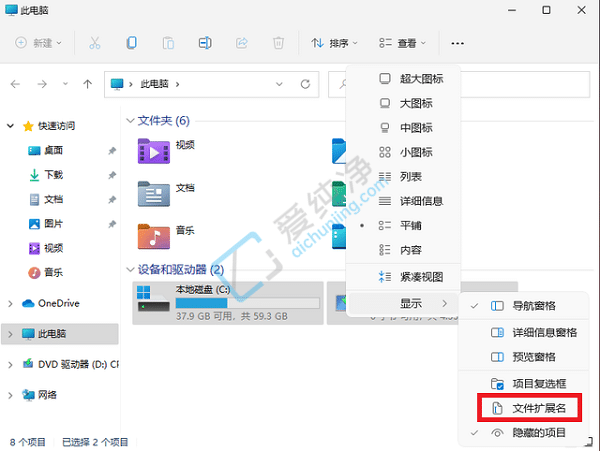Select 桌面 in quick access sidebar
The height and width of the screenshot is (451, 600).
pyautogui.click(x=53, y=150)
